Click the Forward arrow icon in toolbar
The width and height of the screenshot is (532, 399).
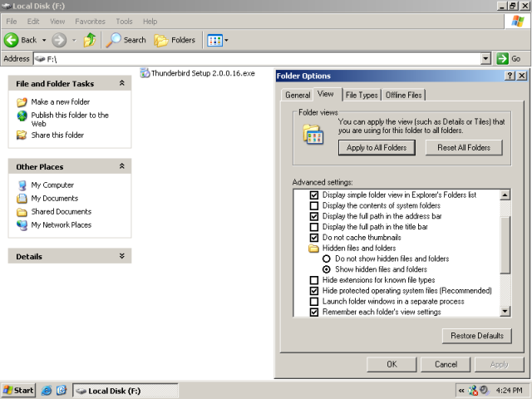(x=59, y=40)
